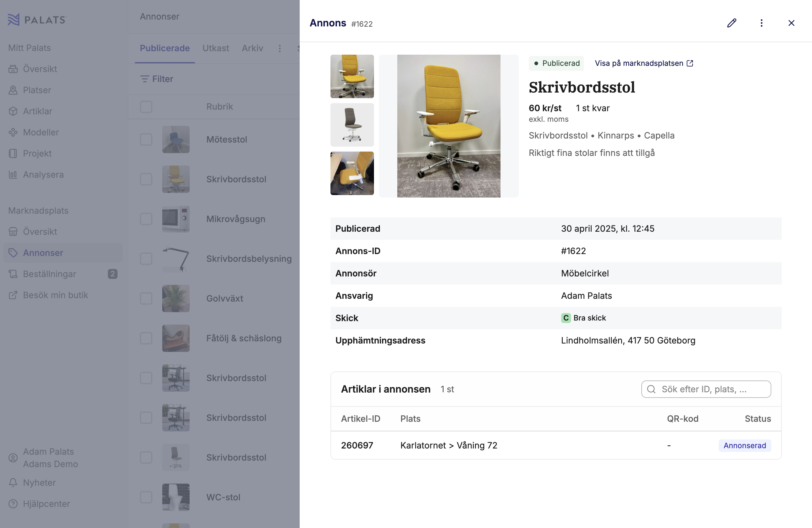Select the gray chair thumbnail
The image size is (812, 528).
point(352,125)
